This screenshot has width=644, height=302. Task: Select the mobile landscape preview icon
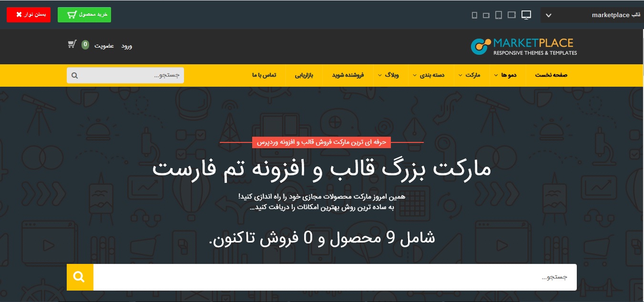(486, 15)
